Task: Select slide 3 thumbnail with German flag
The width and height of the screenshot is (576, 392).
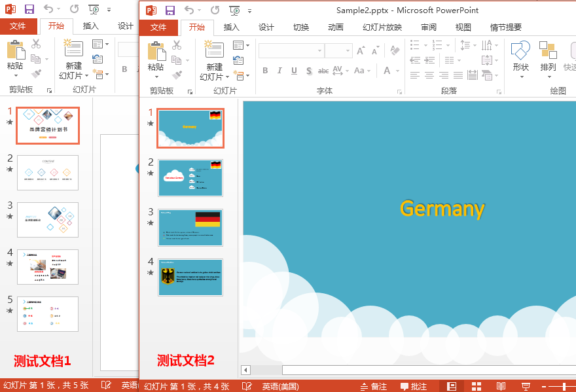Action: point(190,227)
